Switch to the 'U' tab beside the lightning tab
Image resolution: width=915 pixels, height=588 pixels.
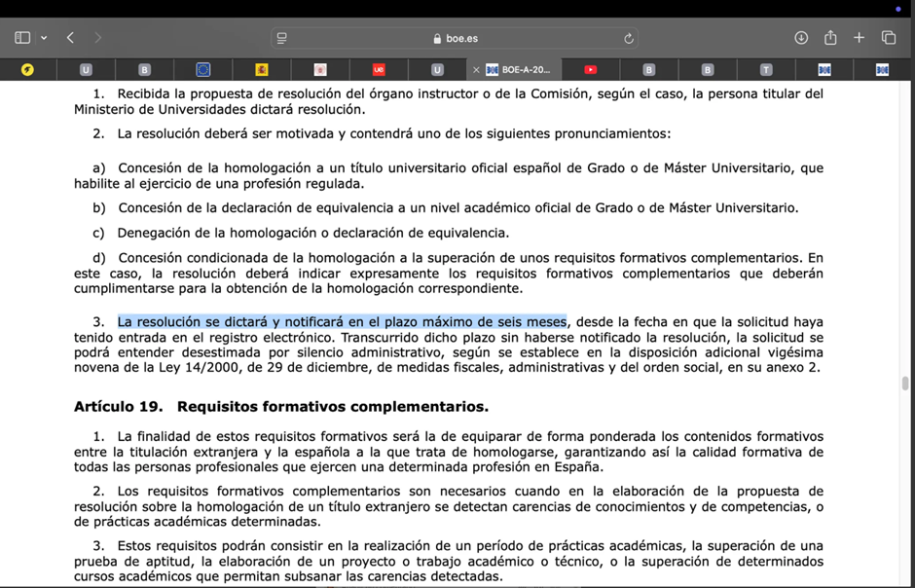click(86, 70)
